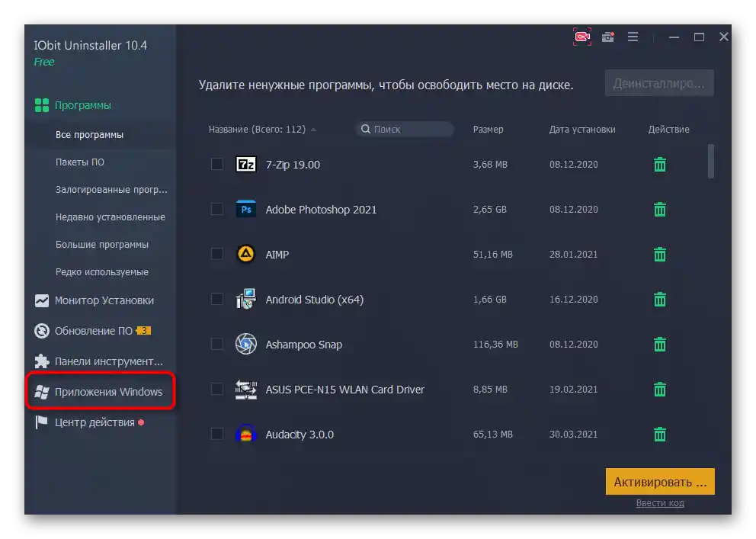Select the Adobe Photoshop 2021 name text
Image resolution: width=756 pixels, height=539 pixels.
(321, 210)
